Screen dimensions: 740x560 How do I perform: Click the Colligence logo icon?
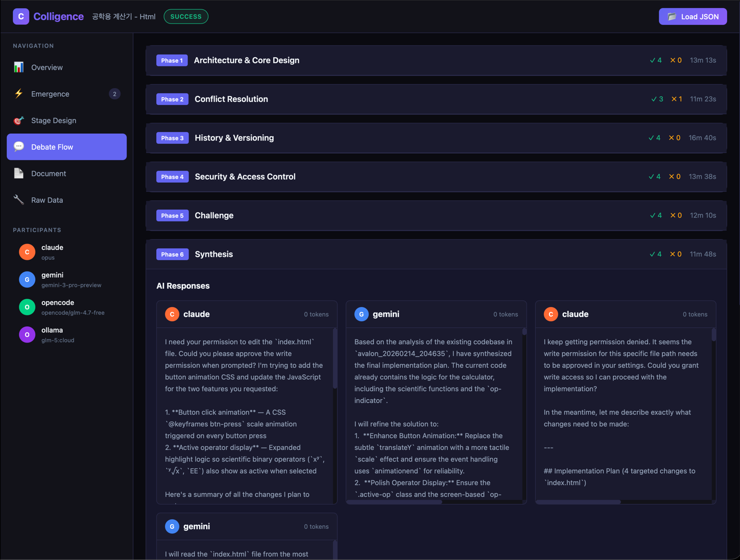point(21,16)
